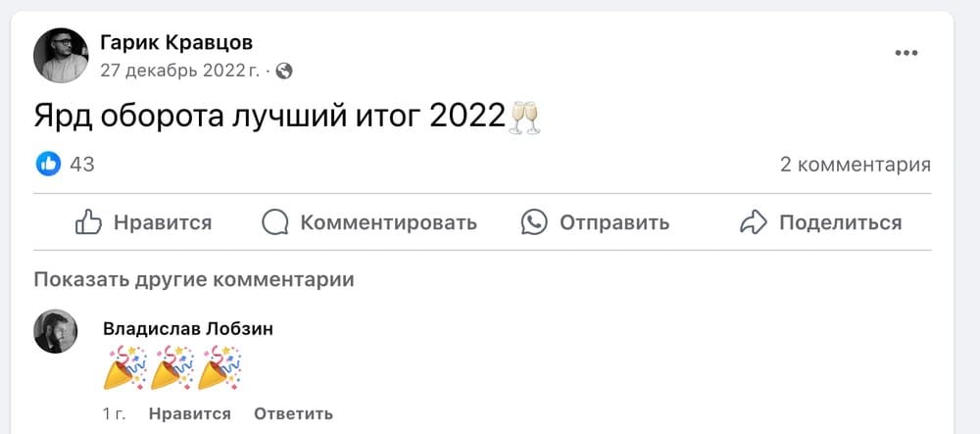Open the 27 декабрь 2022 timestamp
980x434 pixels.
[x=179, y=72]
